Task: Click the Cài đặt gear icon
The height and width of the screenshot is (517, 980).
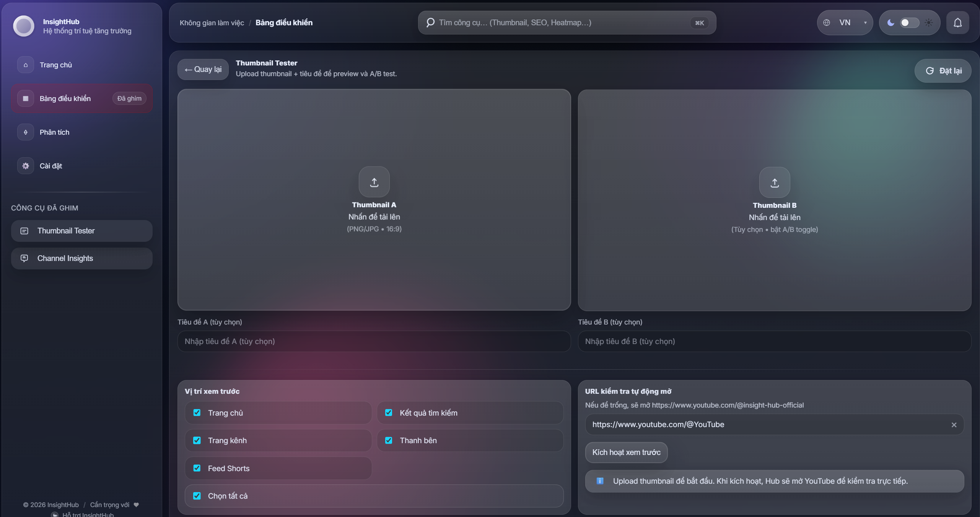Action: tap(26, 166)
